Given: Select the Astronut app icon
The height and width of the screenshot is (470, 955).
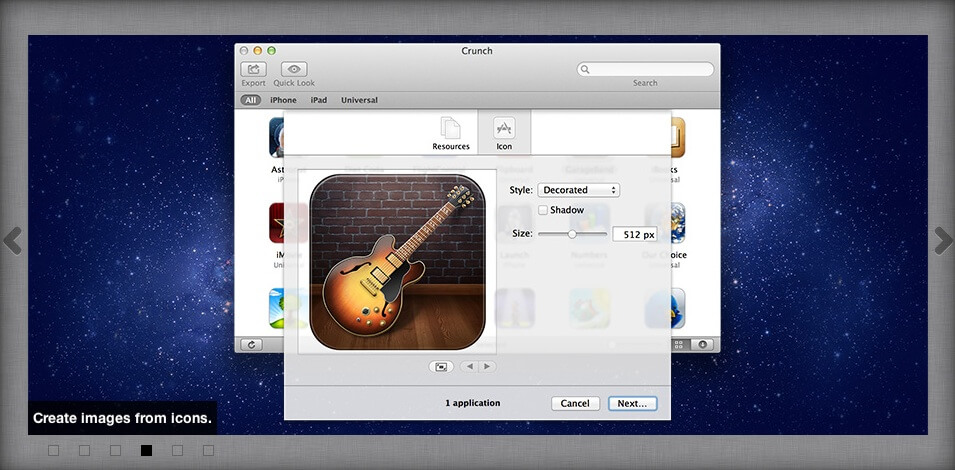Looking at the screenshot, I should pyautogui.click(x=276, y=138).
